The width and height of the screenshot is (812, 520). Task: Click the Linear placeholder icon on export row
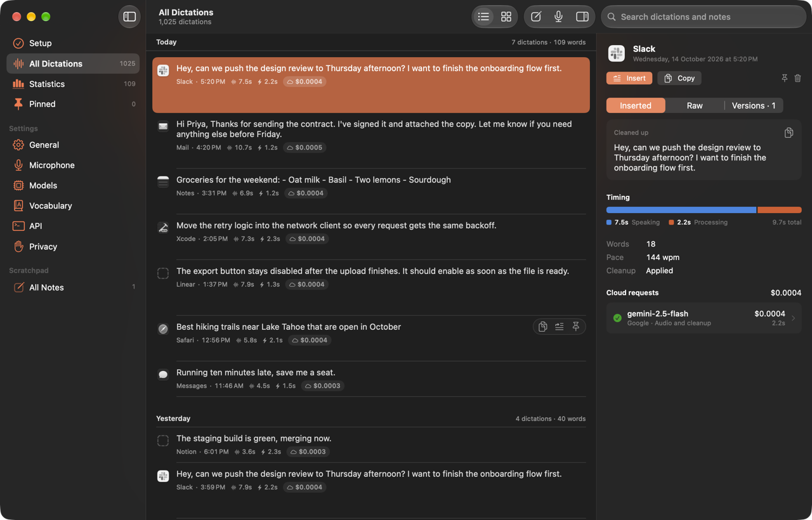(x=163, y=273)
